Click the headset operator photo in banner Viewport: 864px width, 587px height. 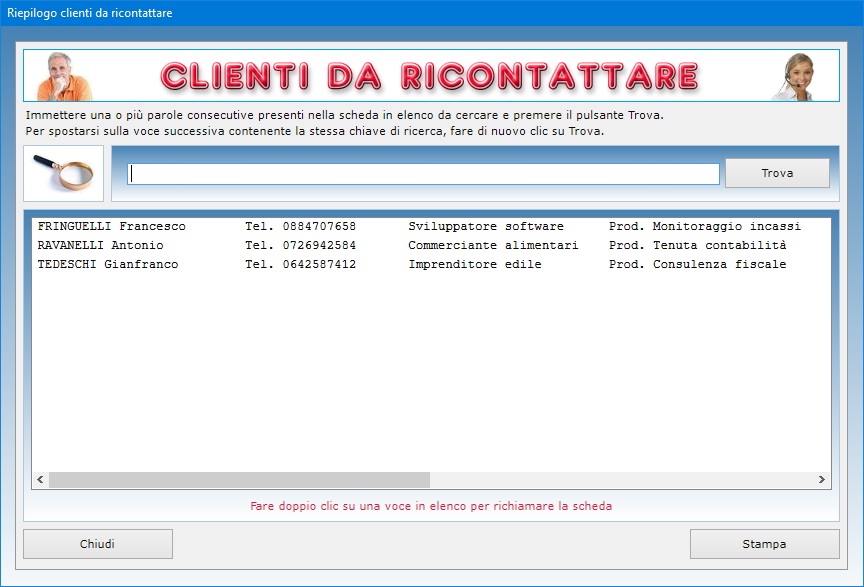(x=794, y=77)
